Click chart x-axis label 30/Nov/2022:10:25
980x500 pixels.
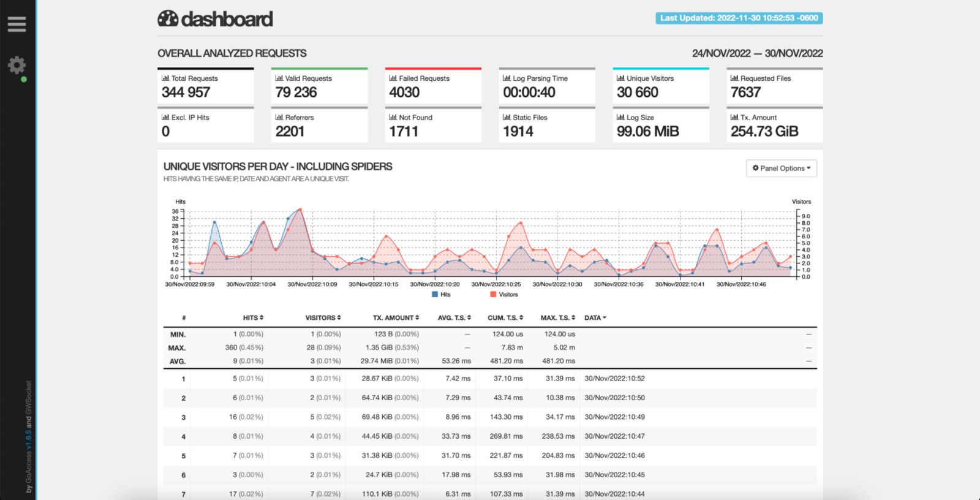tap(496, 284)
